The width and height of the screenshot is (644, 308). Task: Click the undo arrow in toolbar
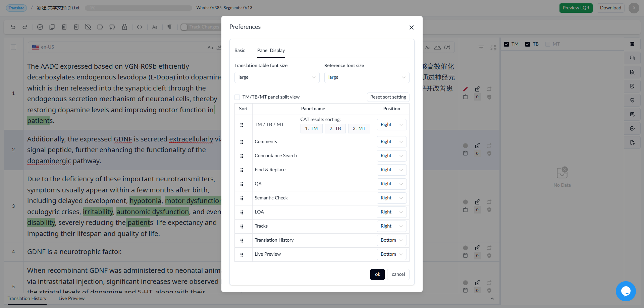click(13, 27)
